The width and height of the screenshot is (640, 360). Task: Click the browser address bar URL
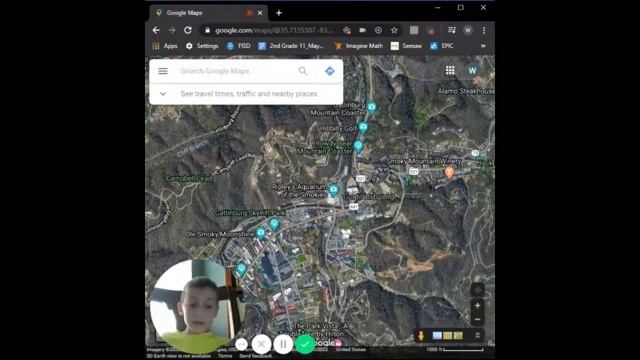pyautogui.click(x=273, y=30)
